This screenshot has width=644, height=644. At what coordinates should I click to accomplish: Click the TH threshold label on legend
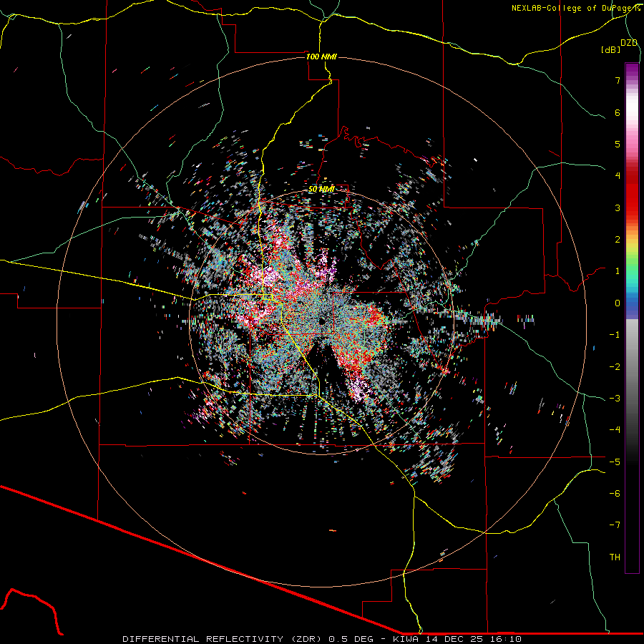615,557
